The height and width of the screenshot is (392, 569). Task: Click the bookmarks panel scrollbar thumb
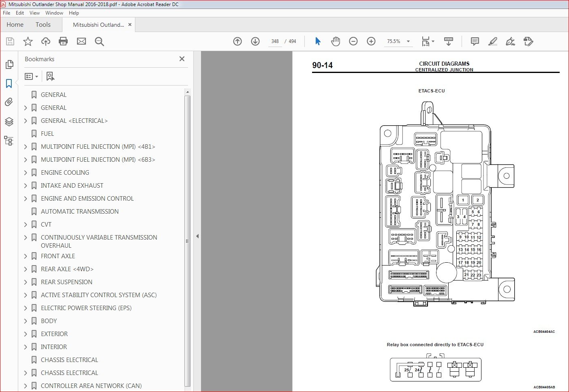(187, 241)
